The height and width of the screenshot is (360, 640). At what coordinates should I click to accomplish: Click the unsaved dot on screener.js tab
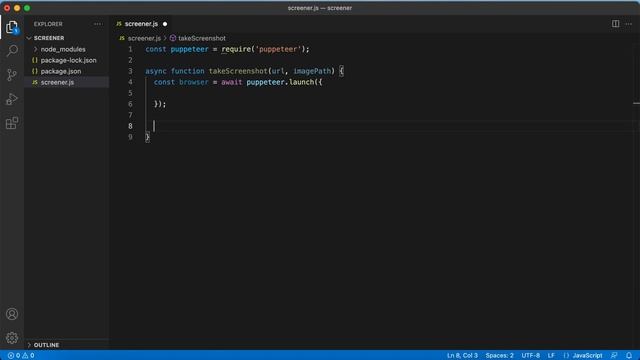pyautogui.click(x=165, y=24)
